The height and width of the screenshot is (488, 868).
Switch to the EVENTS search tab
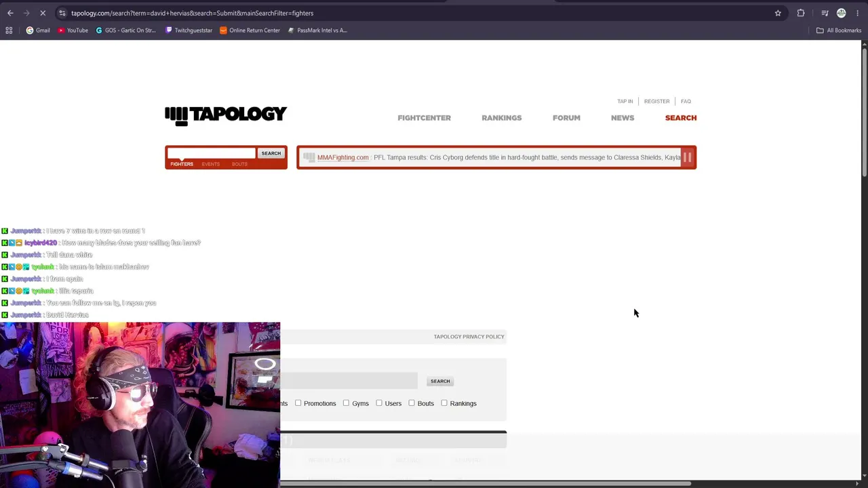pyautogui.click(x=211, y=164)
